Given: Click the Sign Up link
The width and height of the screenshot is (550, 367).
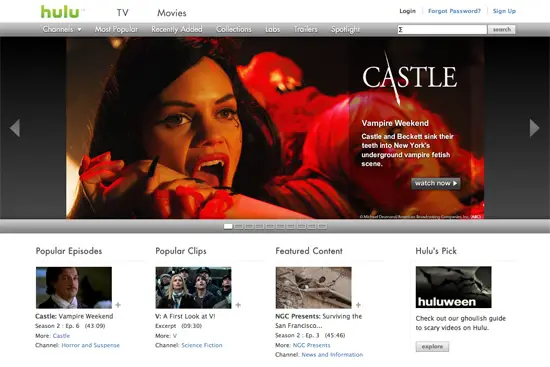Looking at the screenshot, I should tap(504, 11).
